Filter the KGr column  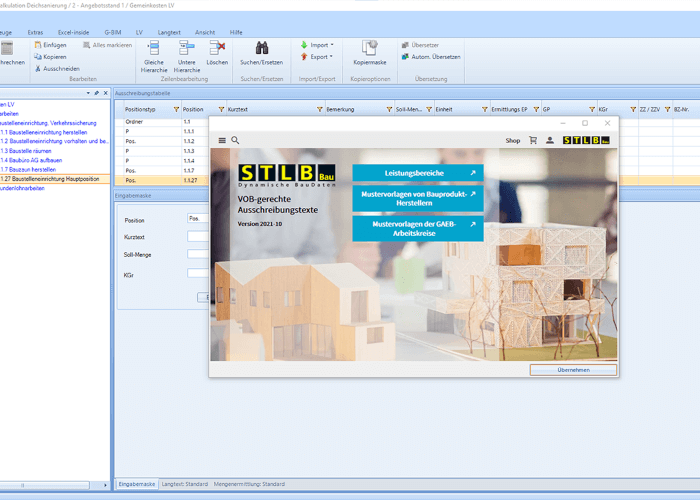coord(633,109)
